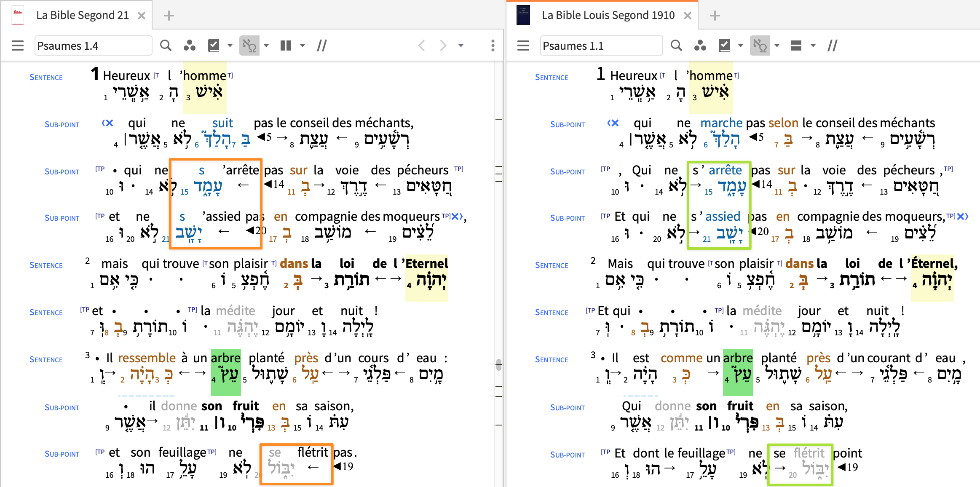The width and height of the screenshot is (980, 487).
Task: Switch to La Bible Segond 21 tab
Action: pyautogui.click(x=82, y=16)
